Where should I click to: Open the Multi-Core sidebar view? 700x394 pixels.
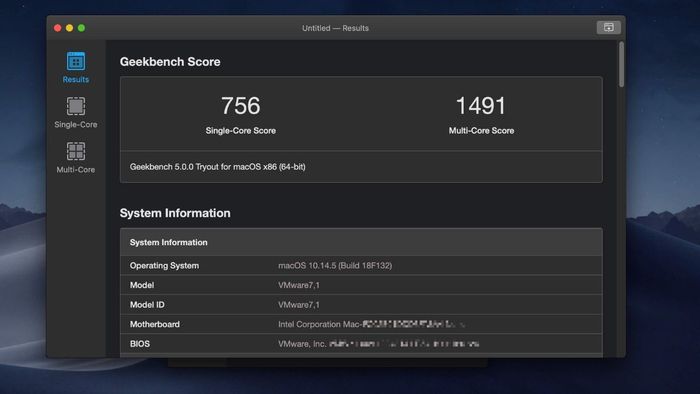[x=75, y=158]
